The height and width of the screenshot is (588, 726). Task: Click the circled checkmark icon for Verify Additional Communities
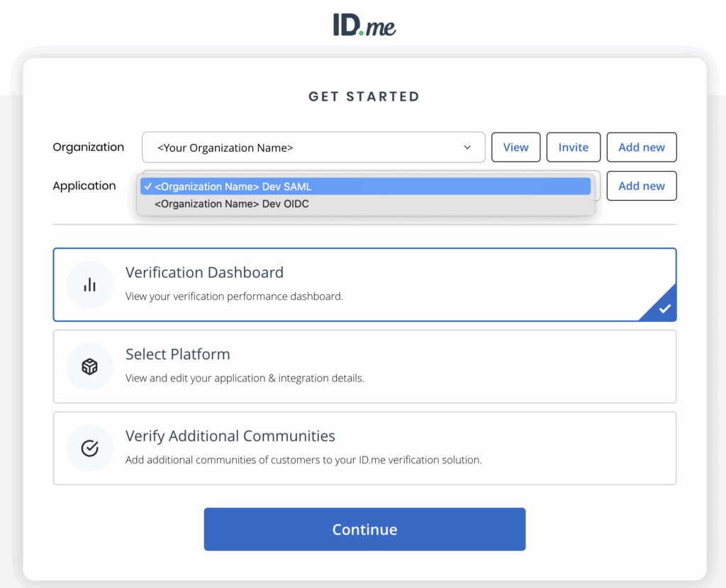click(x=90, y=448)
